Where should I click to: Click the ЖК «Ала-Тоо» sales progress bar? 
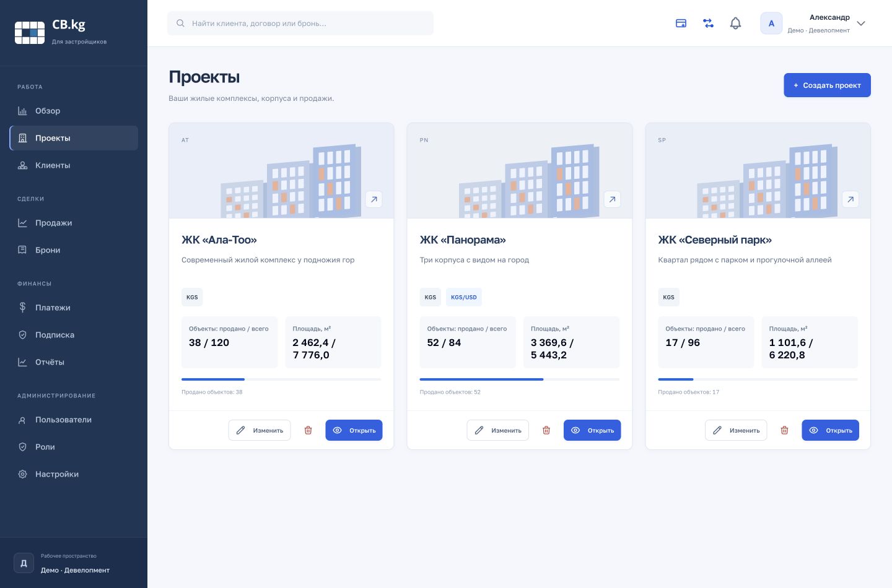pyautogui.click(x=281, y=379)
